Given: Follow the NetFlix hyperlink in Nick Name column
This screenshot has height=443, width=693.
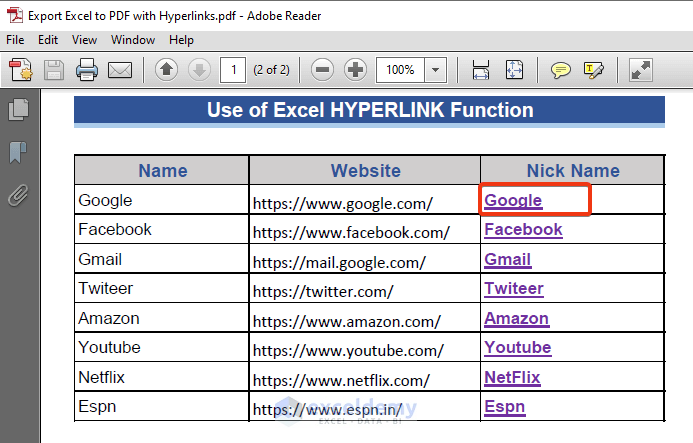Looking at the screenshot, I should pyautogui.click(x=512, y=378).
